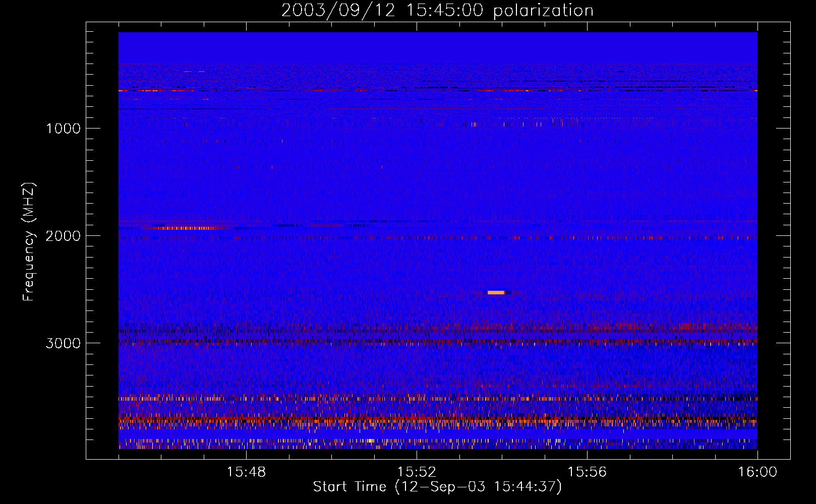Click the "15:52" time tick label
This screenshot has width=816, height=504.
point(417,472)
